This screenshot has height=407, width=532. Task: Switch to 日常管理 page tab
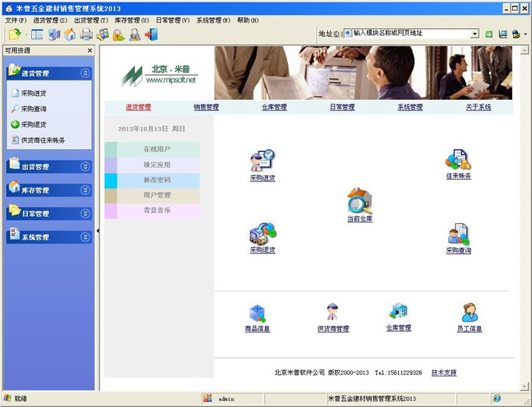342,107
